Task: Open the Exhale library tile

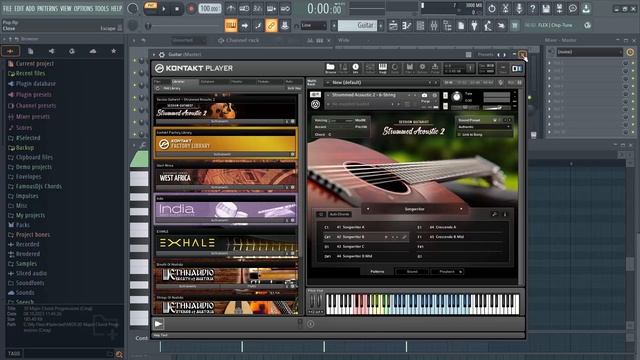Action: pos(226,242)
